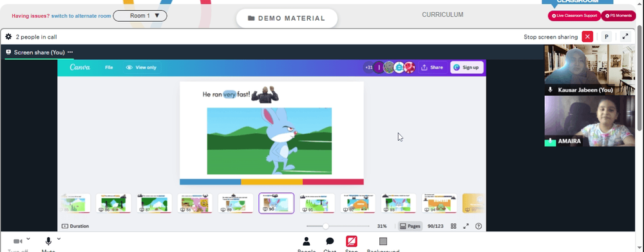Image resolution: width=644 pixels, height=252 pixels.
Task: Click the red Stop sharing icon
Action: (x=352, y=241)
